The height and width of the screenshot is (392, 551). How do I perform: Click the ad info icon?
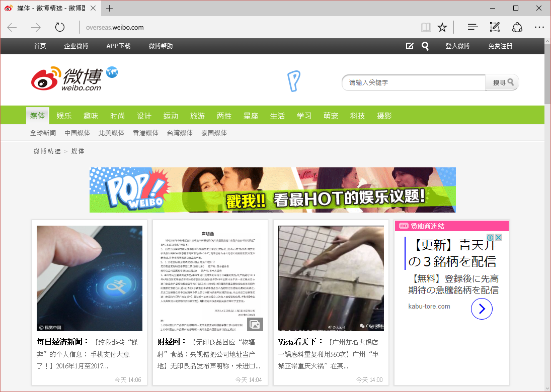click(x=490, y=238)
